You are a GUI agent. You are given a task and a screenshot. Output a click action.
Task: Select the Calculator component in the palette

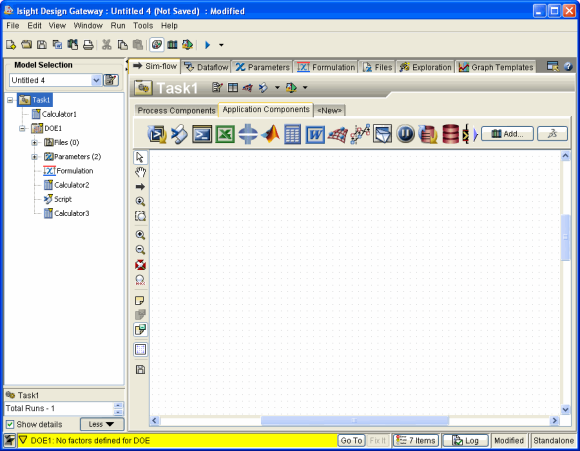(x=292, y=134)
